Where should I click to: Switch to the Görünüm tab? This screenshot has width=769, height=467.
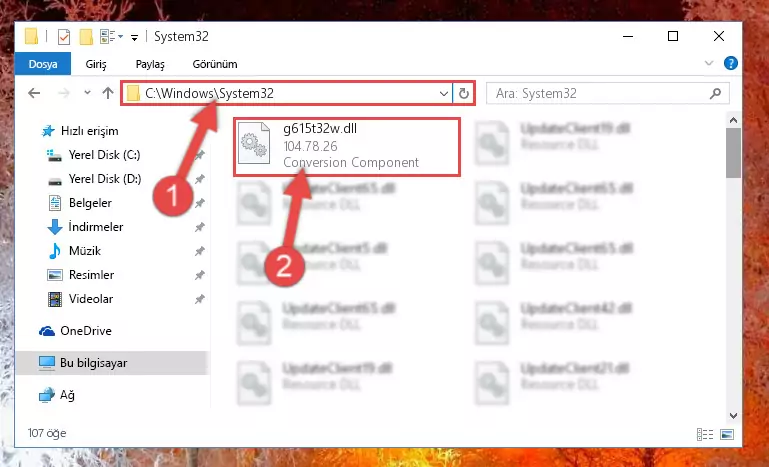215,64
